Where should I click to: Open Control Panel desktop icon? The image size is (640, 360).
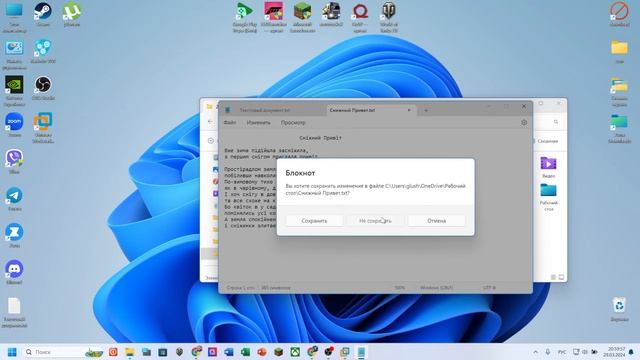[14, 54]
